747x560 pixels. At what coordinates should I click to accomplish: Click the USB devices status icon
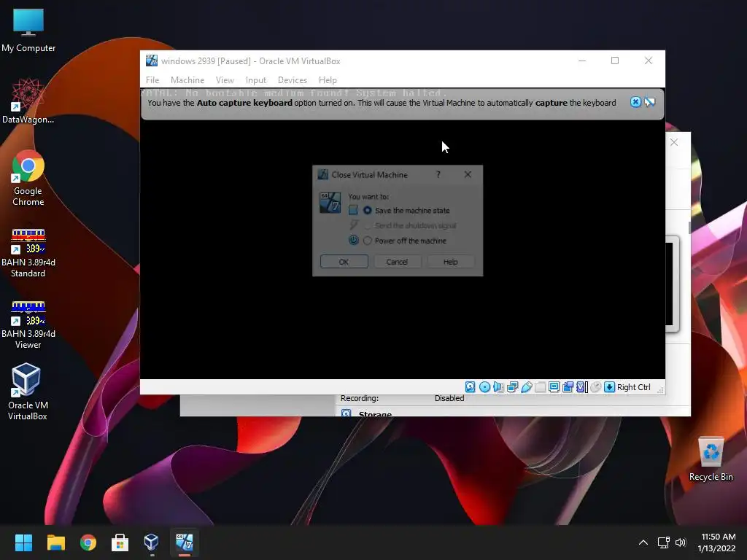pos(527,387)
